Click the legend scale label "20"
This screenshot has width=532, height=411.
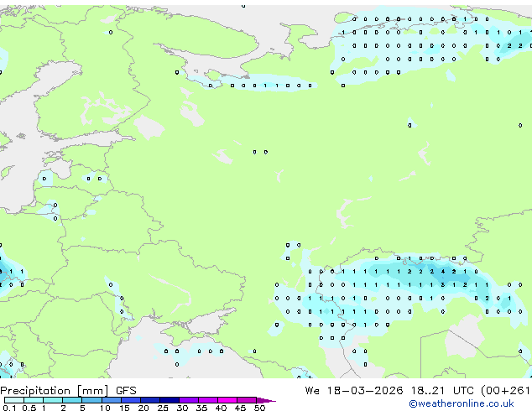tap(143, 408)
